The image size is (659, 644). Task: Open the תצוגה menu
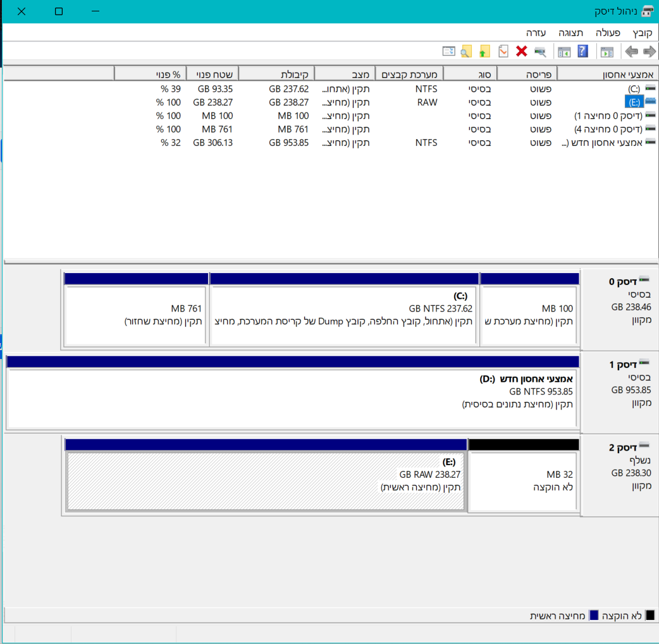point(570,33)
